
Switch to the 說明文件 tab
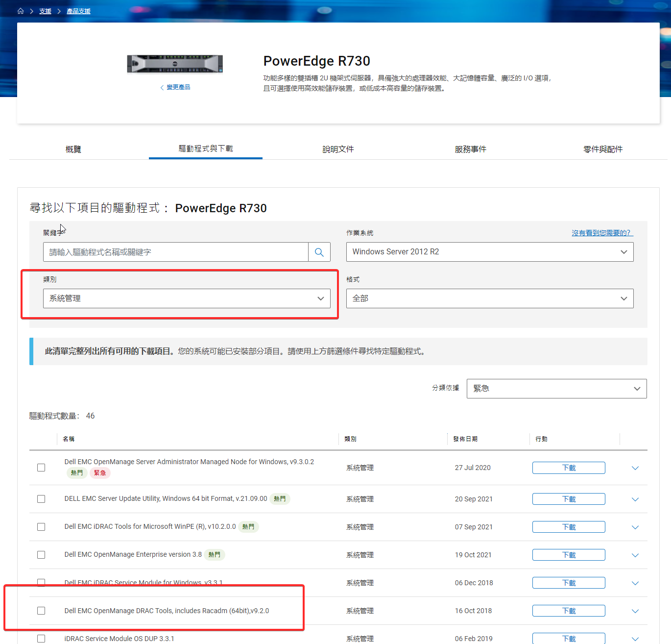coord(338,149)
